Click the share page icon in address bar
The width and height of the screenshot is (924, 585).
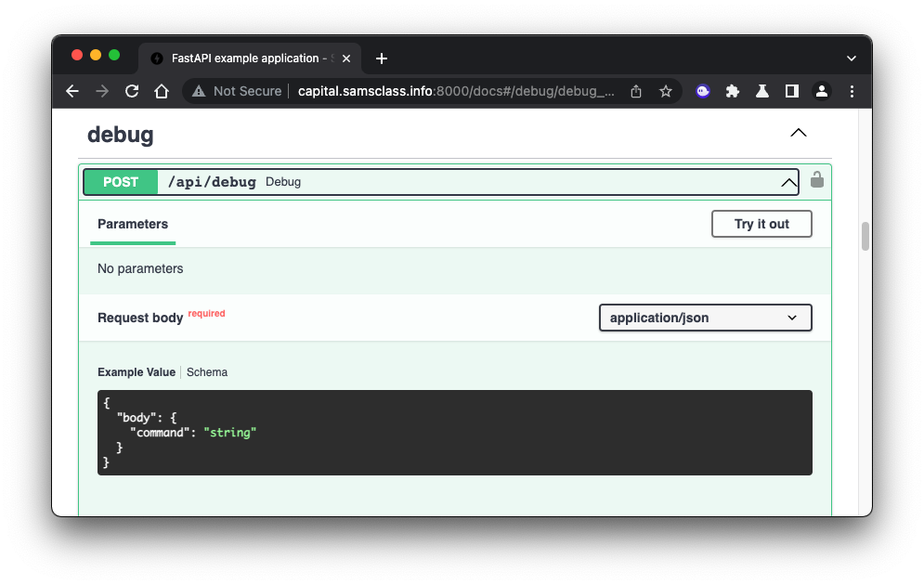[636, 91]
